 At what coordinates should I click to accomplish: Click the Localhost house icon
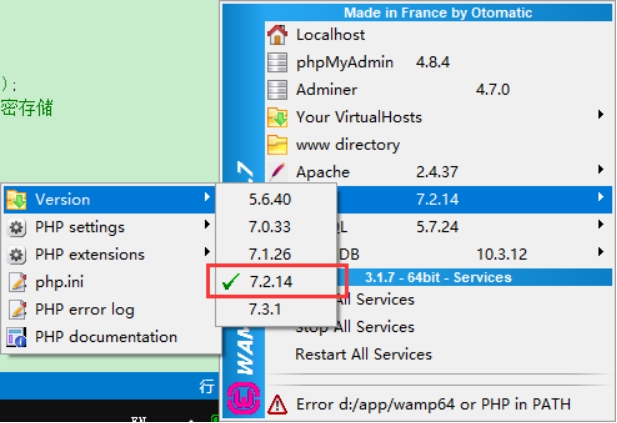click(277, 35)
